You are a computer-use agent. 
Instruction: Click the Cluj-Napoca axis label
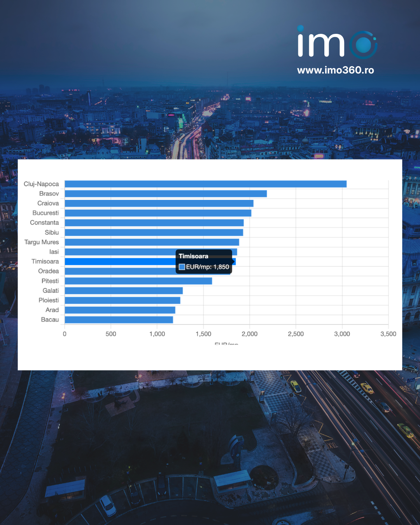pyautogui.click(x=41, y=184)
